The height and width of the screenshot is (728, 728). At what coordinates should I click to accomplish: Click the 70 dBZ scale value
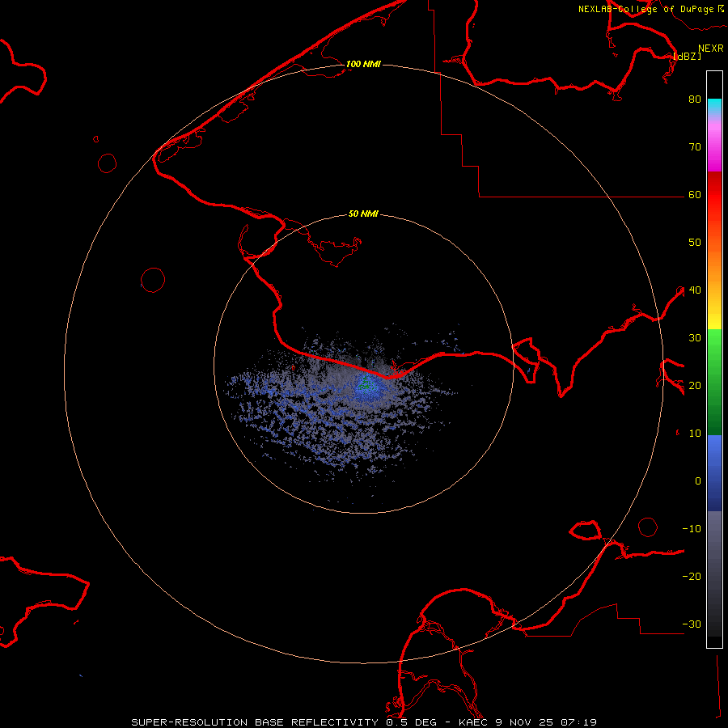click(x=695, y=147)
